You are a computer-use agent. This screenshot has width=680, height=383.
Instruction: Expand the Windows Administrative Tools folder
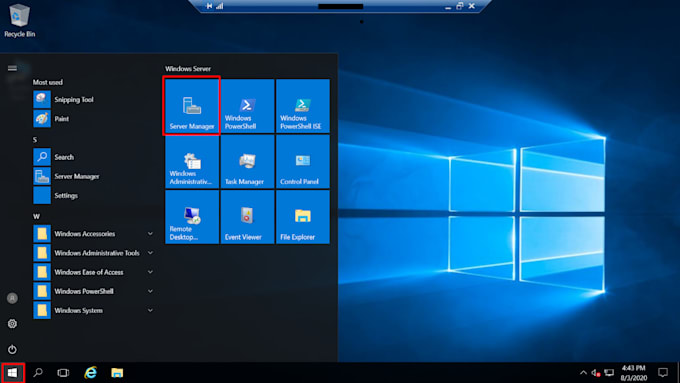pos(93,253)
